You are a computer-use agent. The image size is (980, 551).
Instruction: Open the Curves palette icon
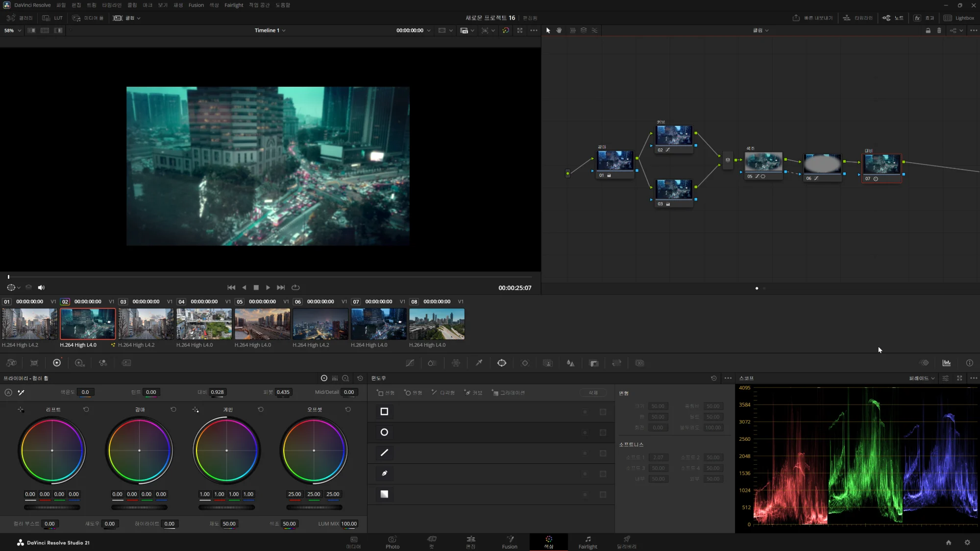[x=410, y=363]
